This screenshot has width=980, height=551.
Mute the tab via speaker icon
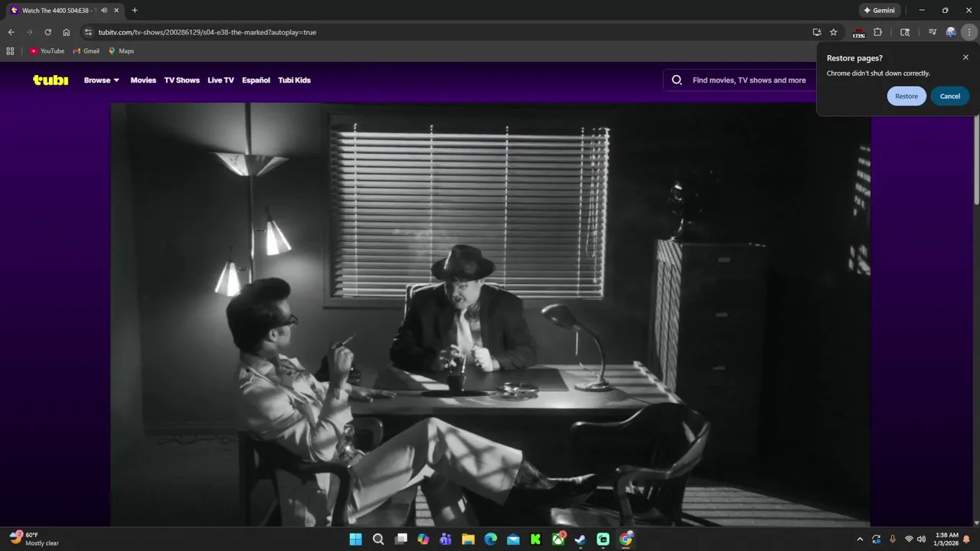[x=103, y=11]
